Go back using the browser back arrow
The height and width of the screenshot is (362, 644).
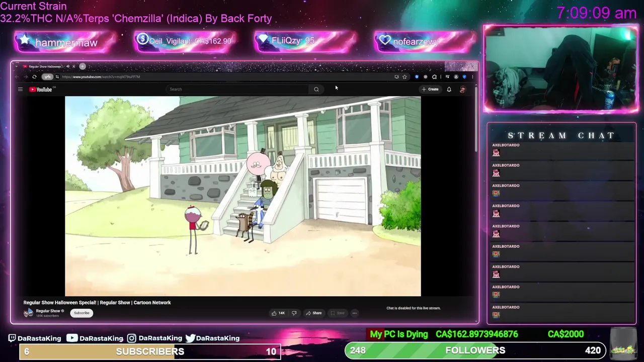pyautogui.click(x=17, y=77)
